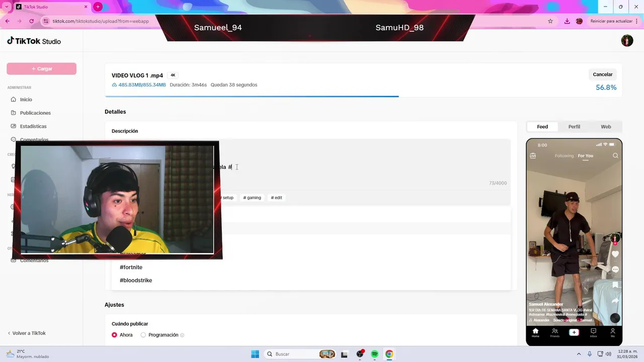Open Spotify from the taskbar
Screen dimensions: 644x362
coord(375,354)
